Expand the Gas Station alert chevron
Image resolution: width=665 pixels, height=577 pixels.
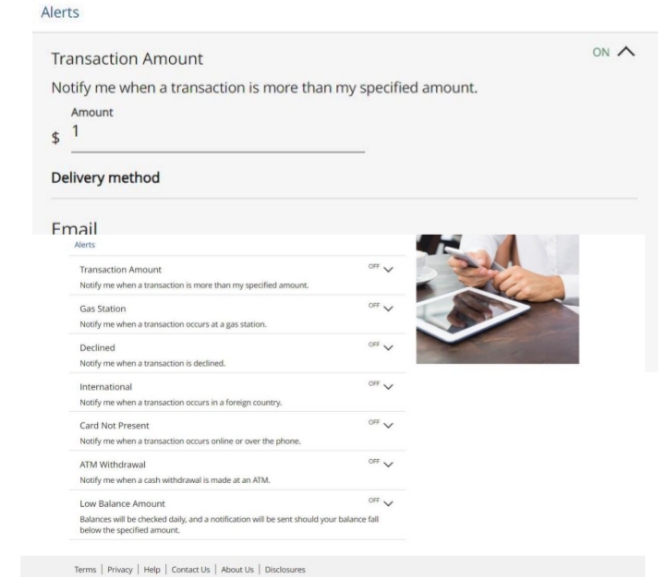[x=388, y=312]
